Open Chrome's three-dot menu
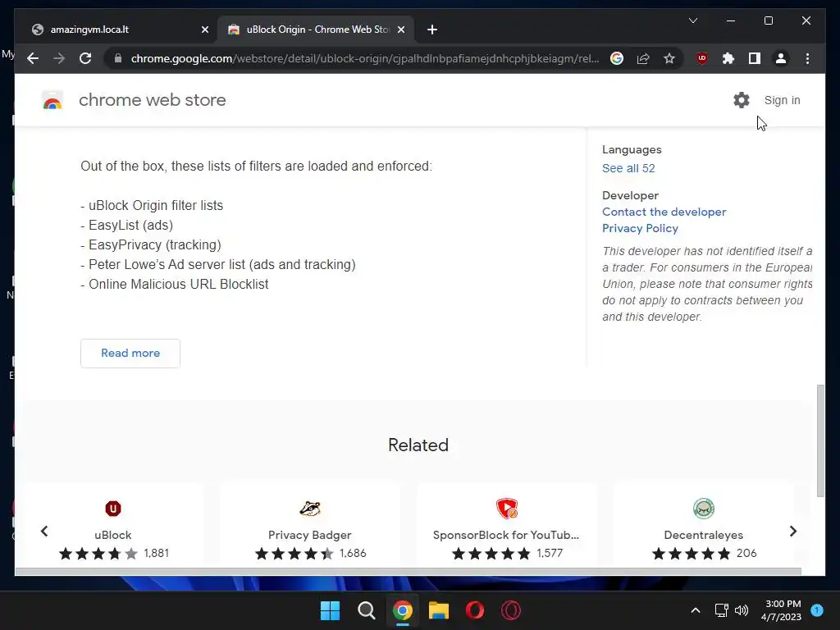This screenshot has height=630, width=840. pyautogui.click(x=807, y=58)
